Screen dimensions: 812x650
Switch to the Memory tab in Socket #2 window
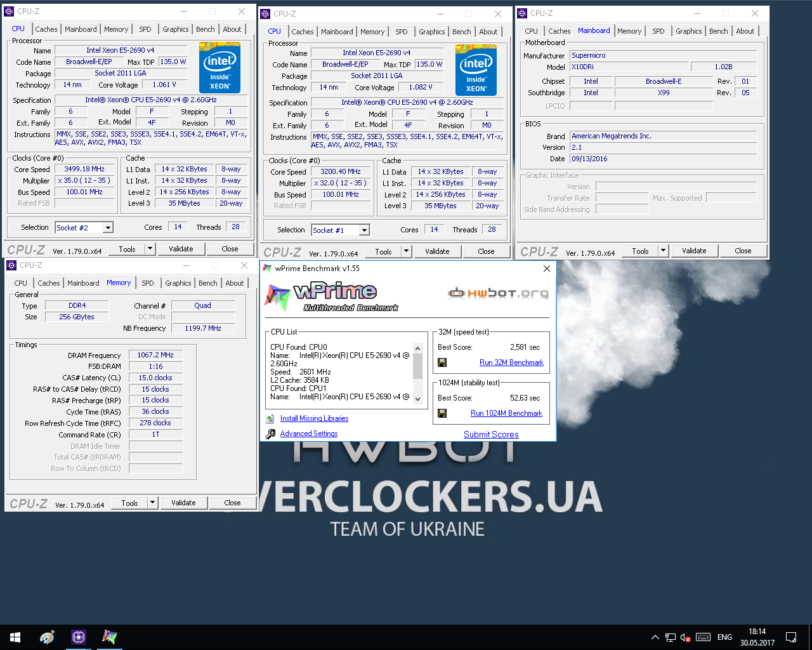116,29
